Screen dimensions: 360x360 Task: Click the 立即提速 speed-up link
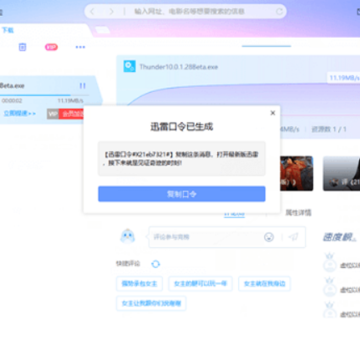click(20, 113)
